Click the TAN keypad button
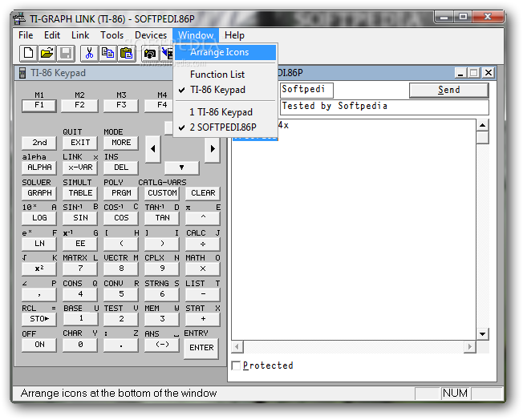Screen dimensions: 523x420 162,218
